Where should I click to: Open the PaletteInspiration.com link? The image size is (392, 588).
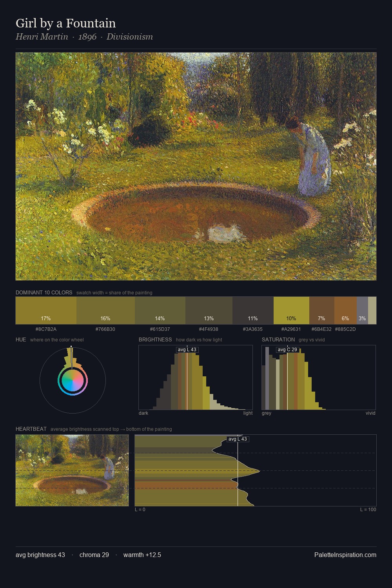(x=345, y=555)
